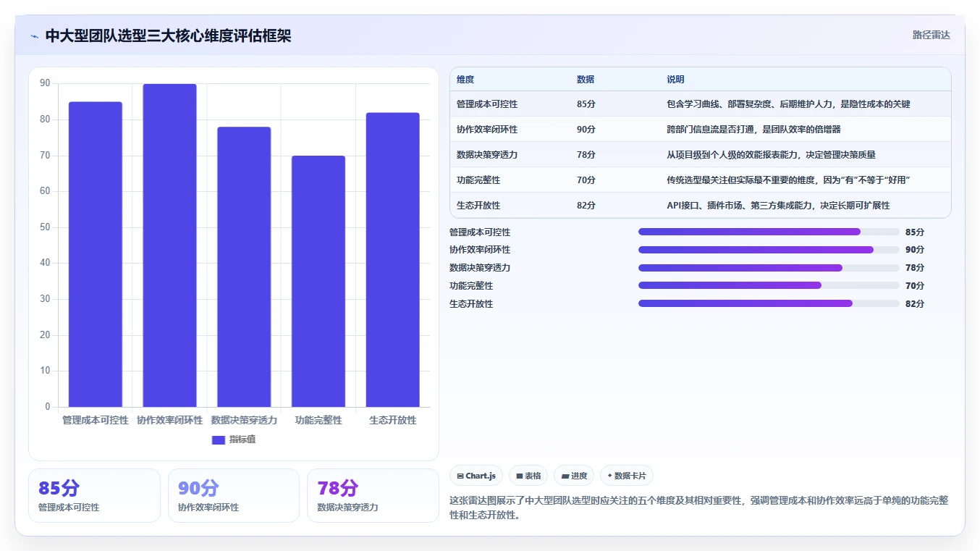Open the 78分 数据决策穿透力 data card
Viewport: 980px width, 551px height.
(373, 495)
